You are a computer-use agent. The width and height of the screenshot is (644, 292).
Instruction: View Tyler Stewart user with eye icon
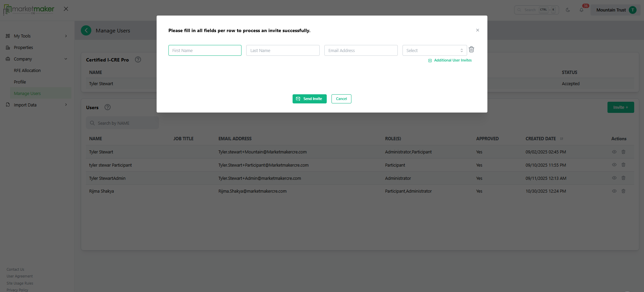point(614,152)
